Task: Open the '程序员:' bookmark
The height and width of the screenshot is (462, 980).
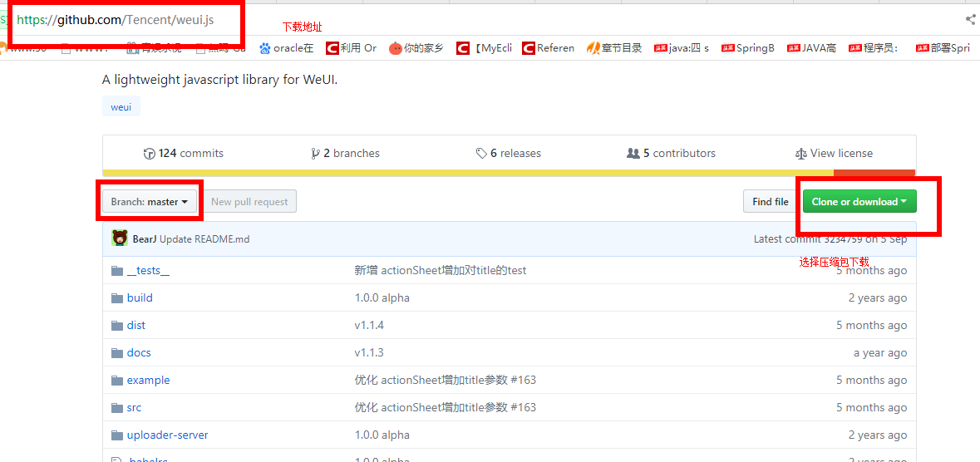Action: (x=874, y=47)
